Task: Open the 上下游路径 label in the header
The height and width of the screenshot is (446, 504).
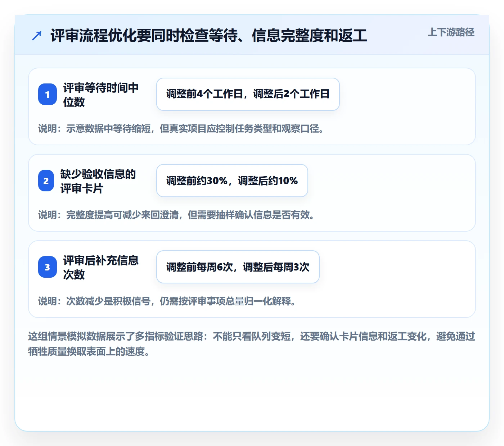Action: click(451, 32)
